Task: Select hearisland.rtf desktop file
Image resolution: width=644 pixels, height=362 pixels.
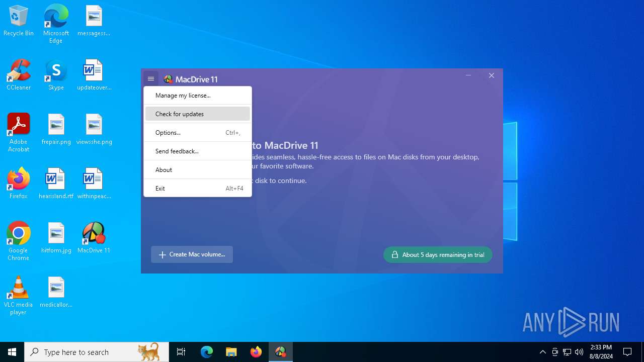Action: point(56,184)
